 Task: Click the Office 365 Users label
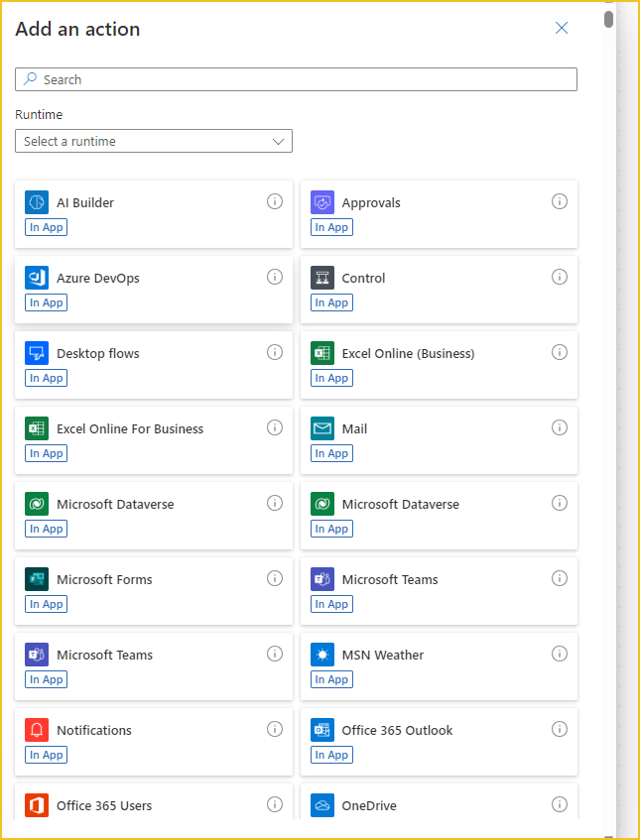[104, 805]
